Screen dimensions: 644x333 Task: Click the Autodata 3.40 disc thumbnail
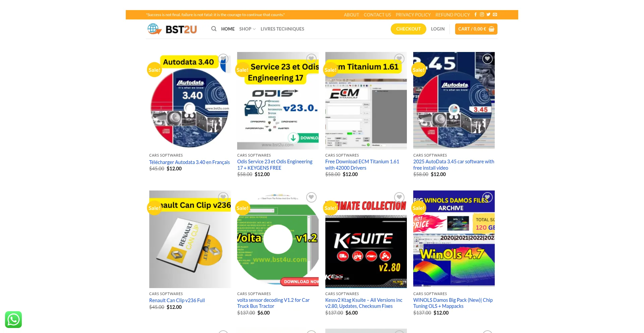click(190, 101)
